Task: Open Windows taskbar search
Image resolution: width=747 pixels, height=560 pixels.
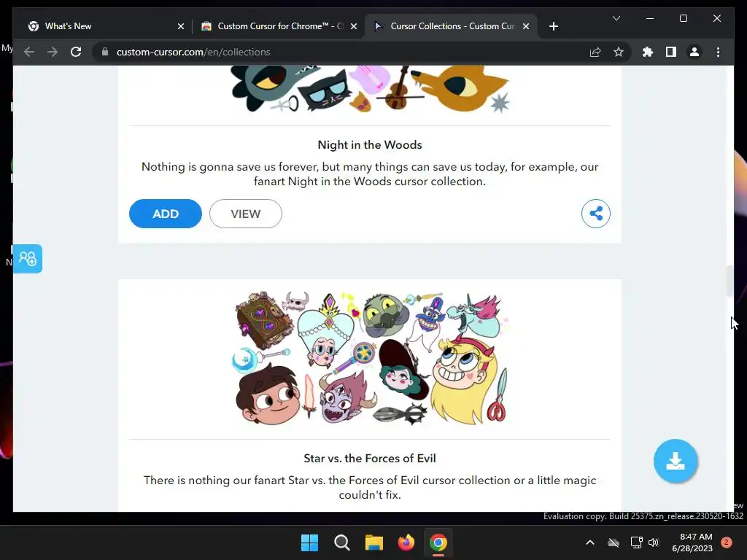Action: 341,542
